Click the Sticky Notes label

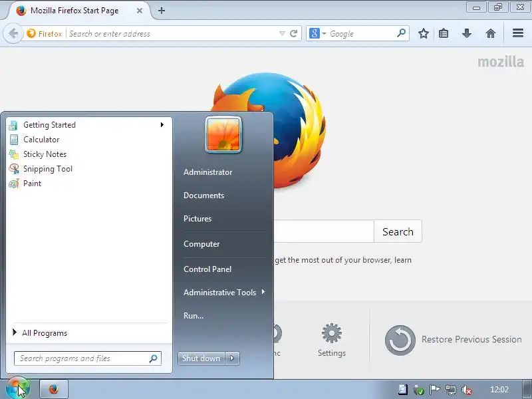click(x=45, y=154)
